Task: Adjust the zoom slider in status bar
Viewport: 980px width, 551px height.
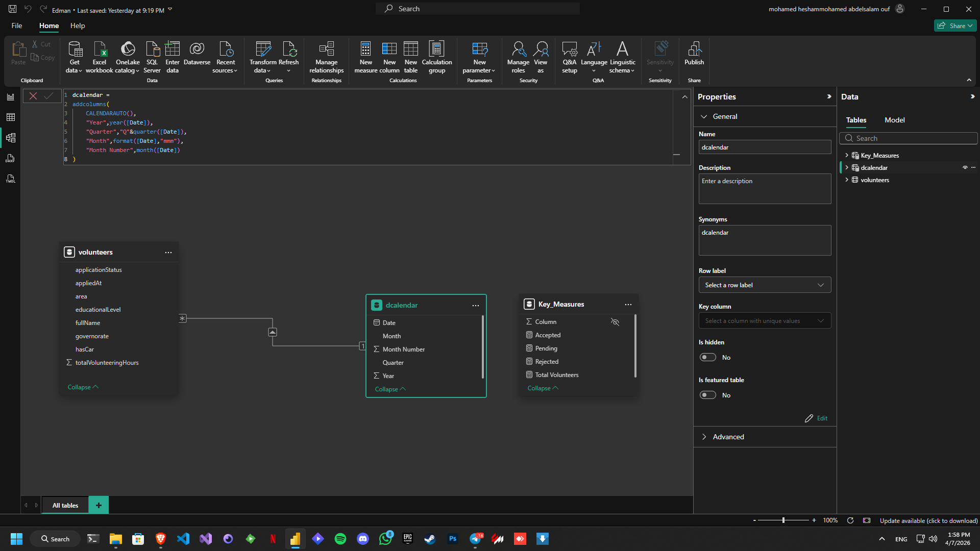Action: coord(783,520)
